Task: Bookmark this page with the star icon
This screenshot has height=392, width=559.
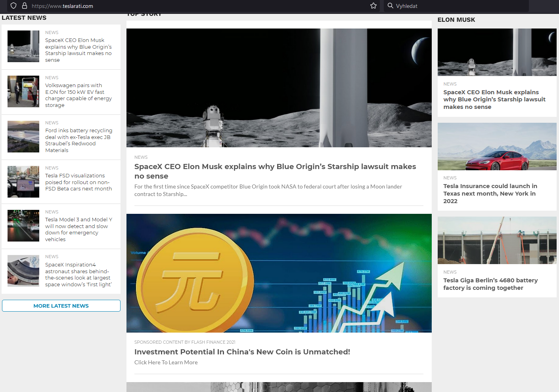Action: click(x=373, y=6)
